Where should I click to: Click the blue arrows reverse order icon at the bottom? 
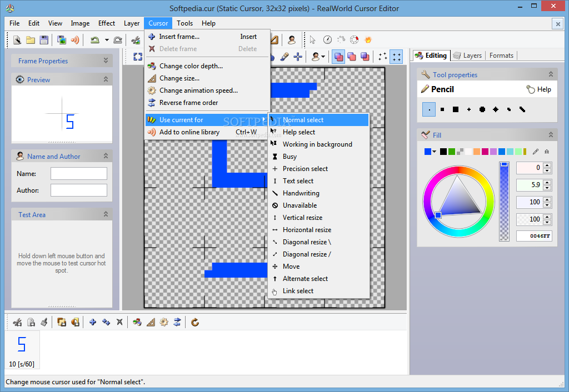(177, 322)
